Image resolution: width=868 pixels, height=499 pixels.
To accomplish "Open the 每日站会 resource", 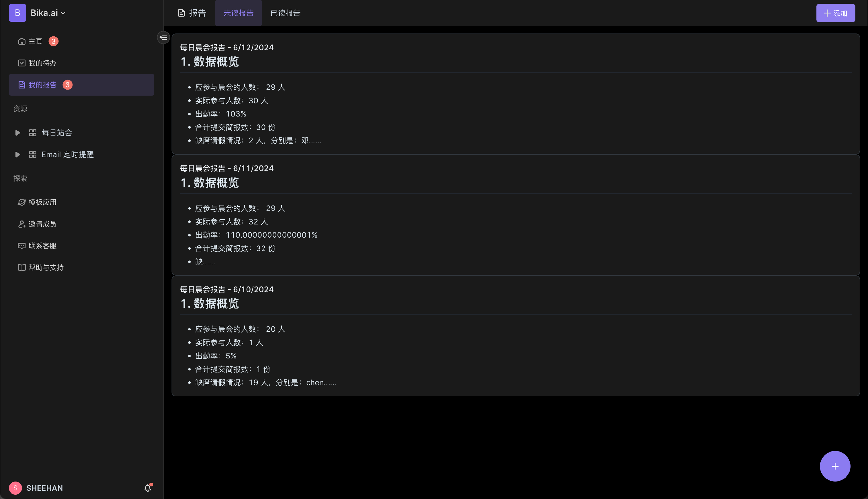I will click(57, 133).
